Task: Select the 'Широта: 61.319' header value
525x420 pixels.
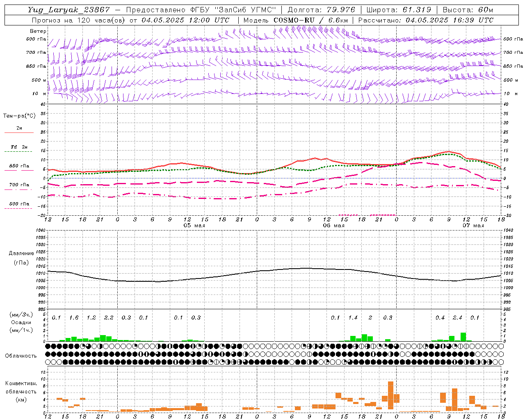Action: (399, 10)
